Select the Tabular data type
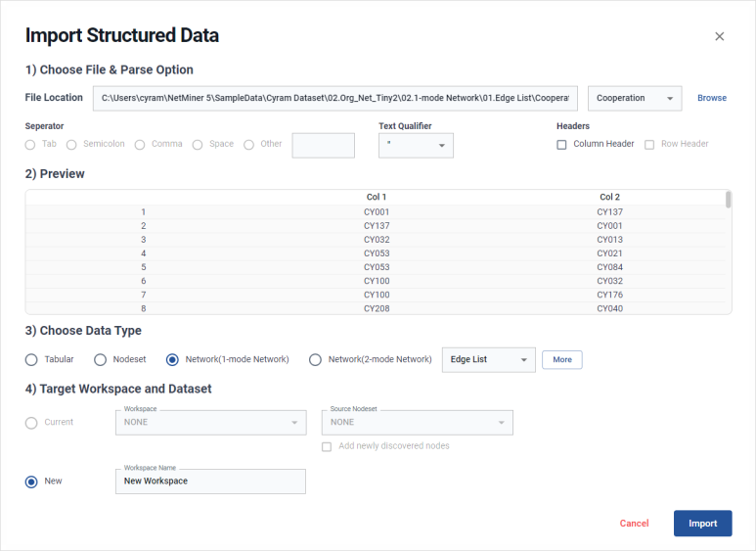Screen dimensions: 756x551 tap(31, 359)
